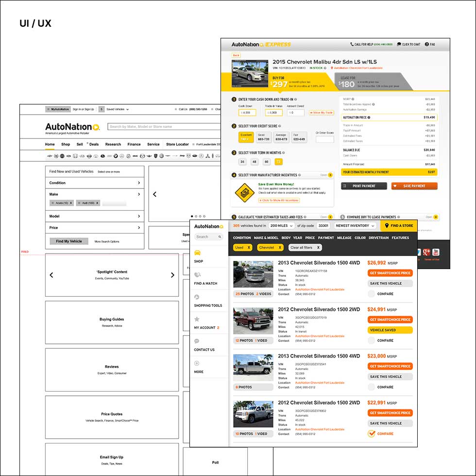The width and height of the screenshot is (476, 476).
Task: Open the Shop car icon in listing sidebar
Action: pos(197,253)
